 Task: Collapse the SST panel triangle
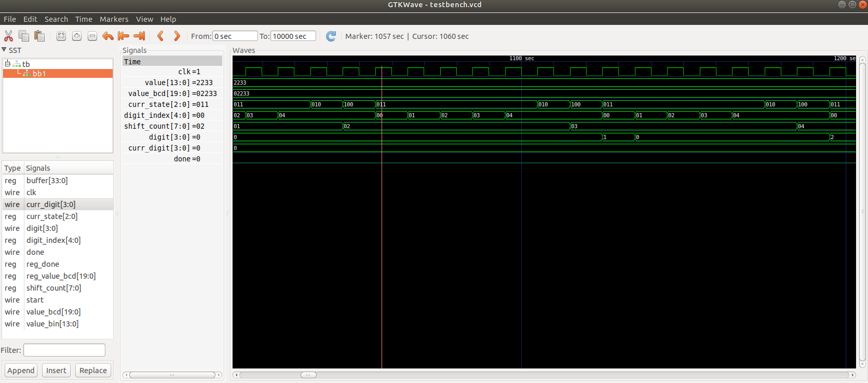pos(4,50)
